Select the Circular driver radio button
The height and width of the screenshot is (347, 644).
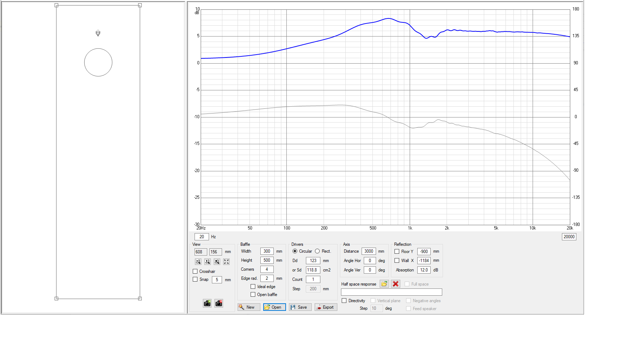(295, 251)
